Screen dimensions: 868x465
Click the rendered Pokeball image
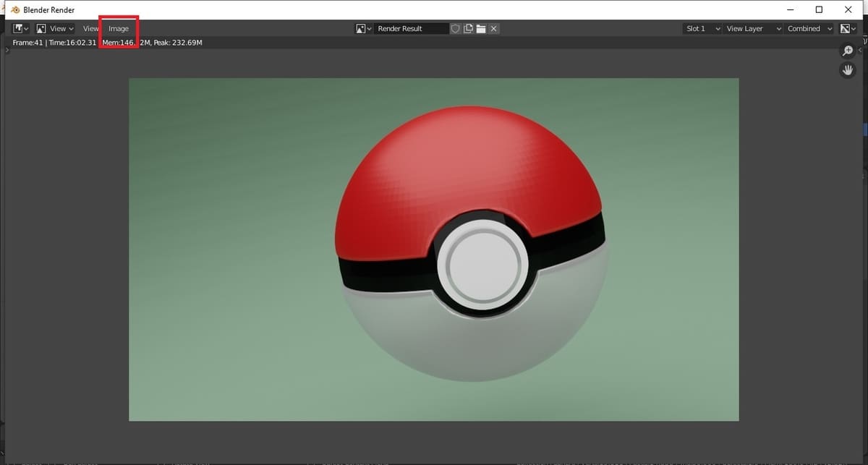[434, 249]
